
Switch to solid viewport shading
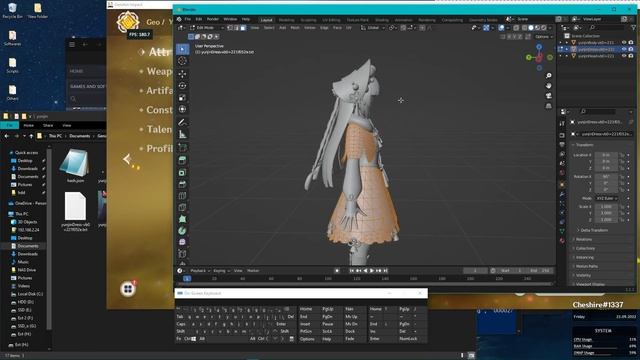point(531,28)
